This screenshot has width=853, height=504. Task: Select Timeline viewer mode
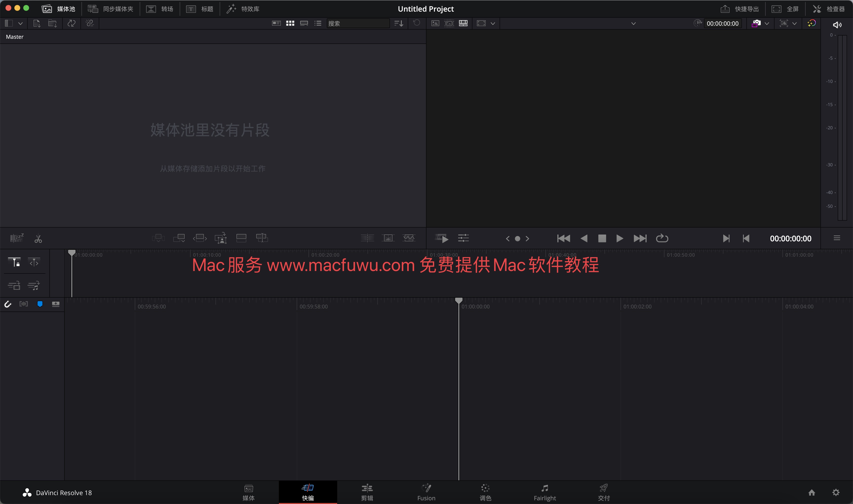tap(463, 23)
